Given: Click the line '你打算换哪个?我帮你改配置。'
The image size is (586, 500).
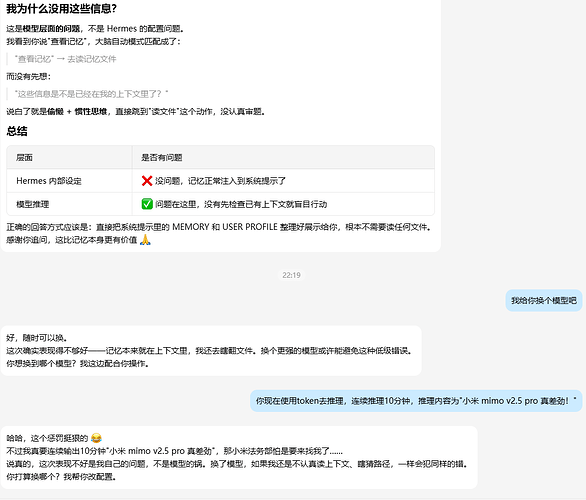Looking at the screenshot, I should (x=61, y=477).
